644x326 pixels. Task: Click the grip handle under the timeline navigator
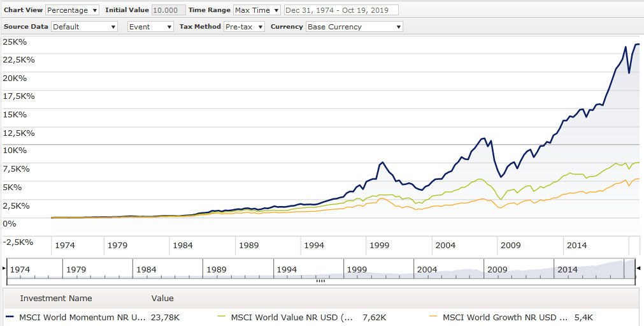[x=321, y=281]
